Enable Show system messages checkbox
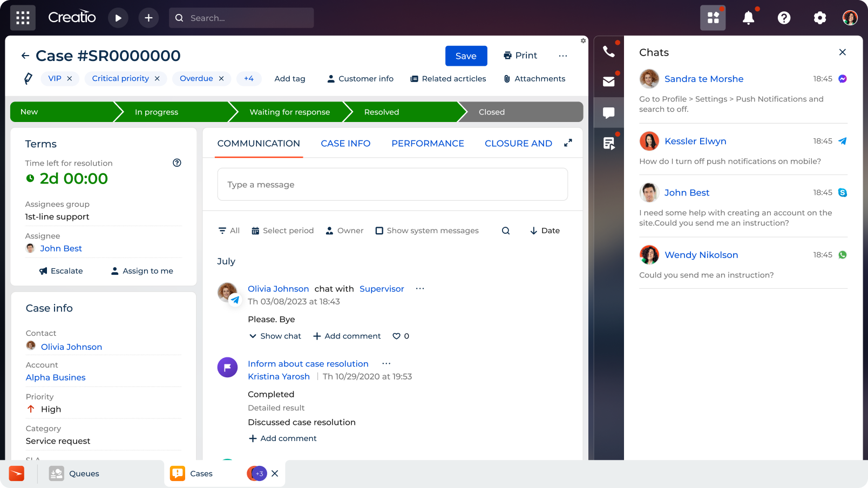The height and width of the screenshot is (488, 868). pyautogui.click(x=379, y=231)
